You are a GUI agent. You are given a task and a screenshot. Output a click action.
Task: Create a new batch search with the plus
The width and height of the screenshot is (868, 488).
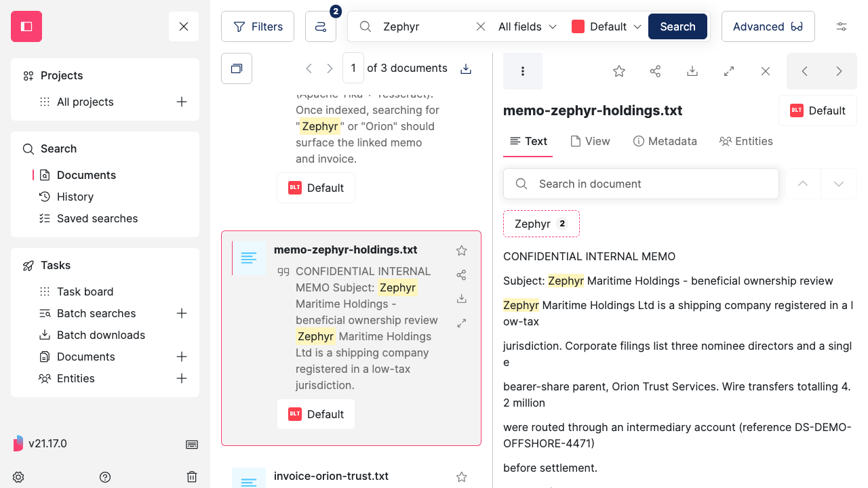pos(182,313)
